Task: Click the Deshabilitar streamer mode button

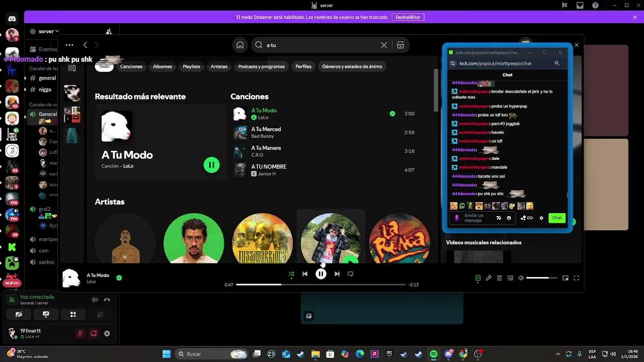Action: [408, 17]
